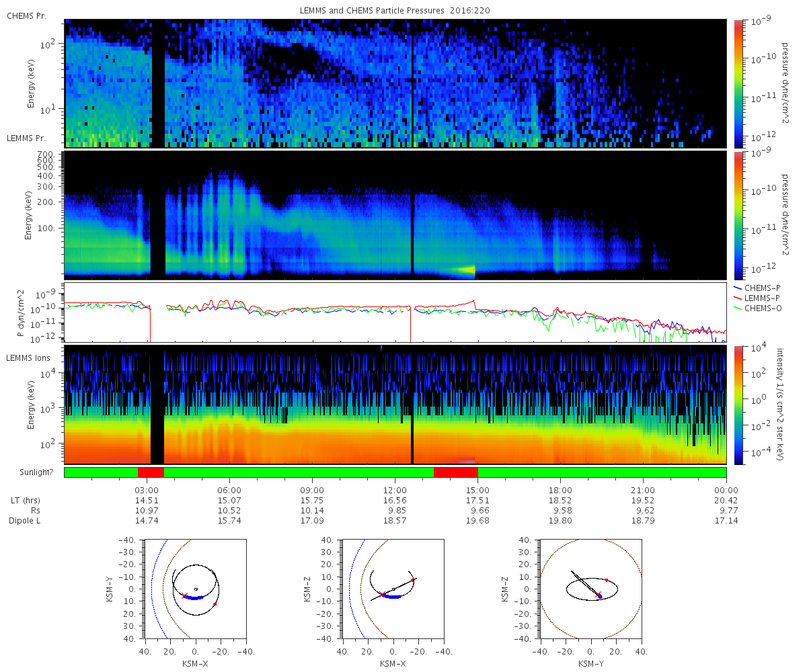Click the 00:00 time axis label

pyautogui.click(x=726, y=490)
